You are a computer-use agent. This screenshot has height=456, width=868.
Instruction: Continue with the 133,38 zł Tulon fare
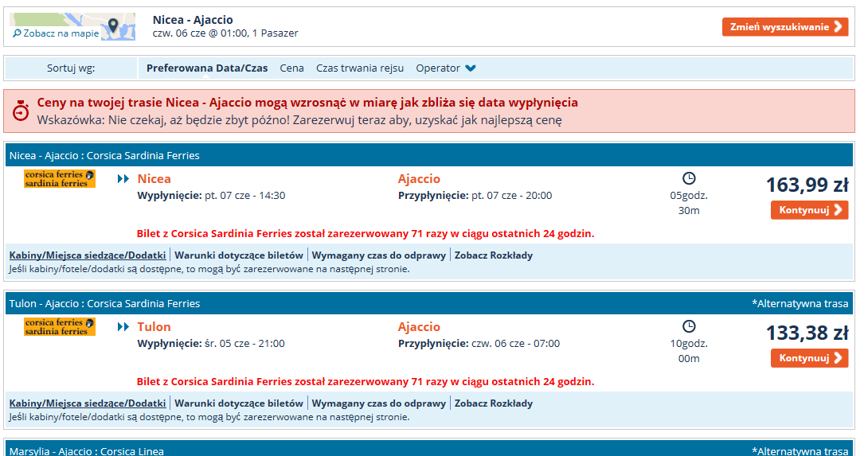click(x=809, y=358)
